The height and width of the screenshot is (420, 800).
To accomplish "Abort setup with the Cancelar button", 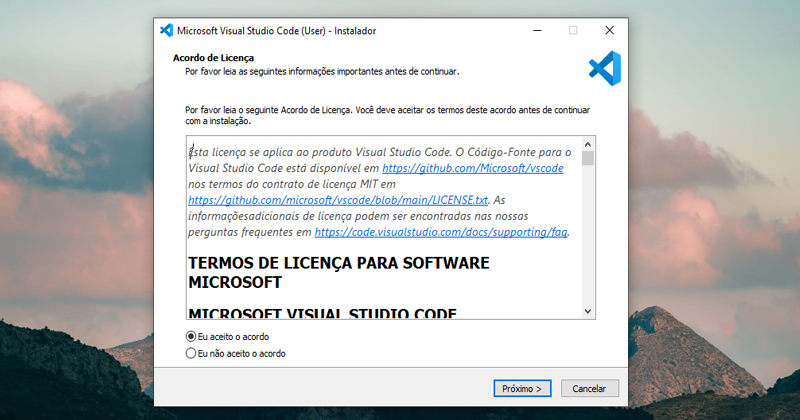I will (x=590, y=388).
